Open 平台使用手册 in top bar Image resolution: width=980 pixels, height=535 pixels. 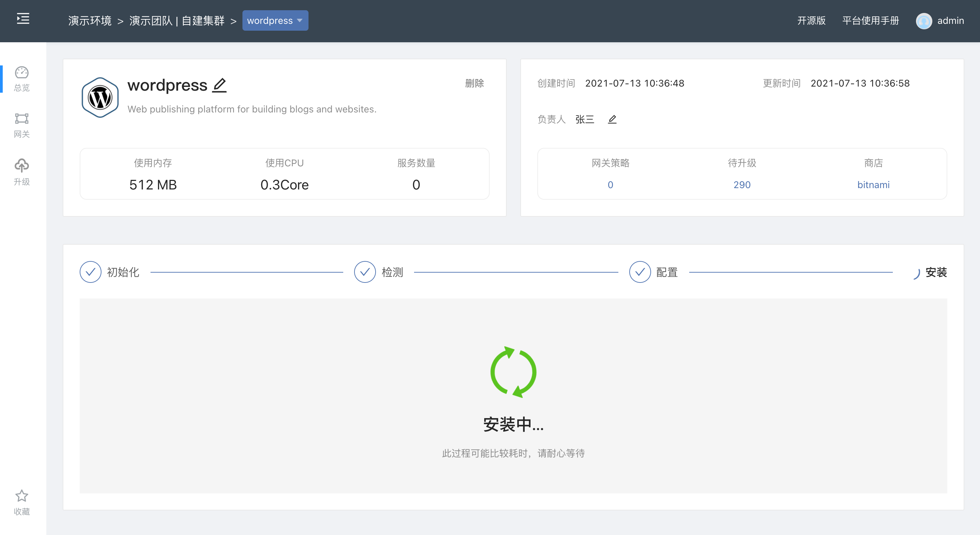coord(870,20)
